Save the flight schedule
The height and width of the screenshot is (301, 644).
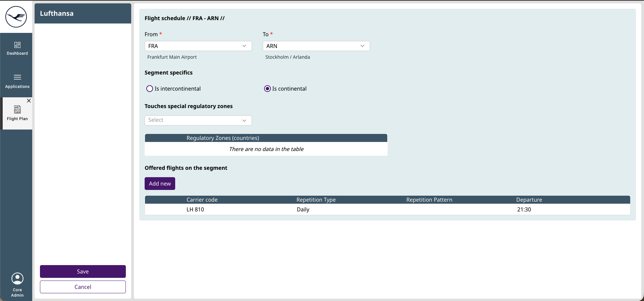(83, 271)
